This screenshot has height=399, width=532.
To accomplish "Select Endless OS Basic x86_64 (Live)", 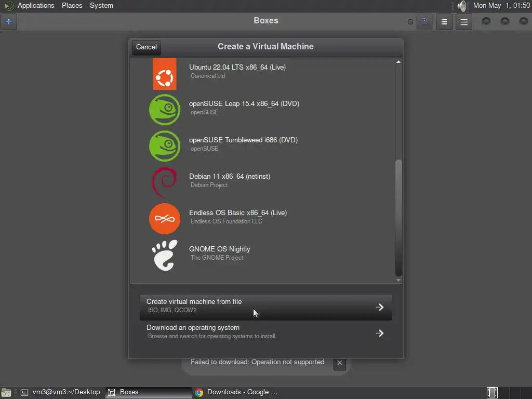I will click(x=262, y=219).
